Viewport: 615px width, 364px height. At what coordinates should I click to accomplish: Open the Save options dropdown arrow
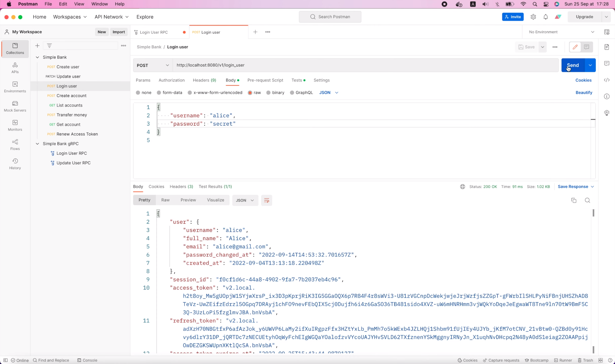click(543, 47)
